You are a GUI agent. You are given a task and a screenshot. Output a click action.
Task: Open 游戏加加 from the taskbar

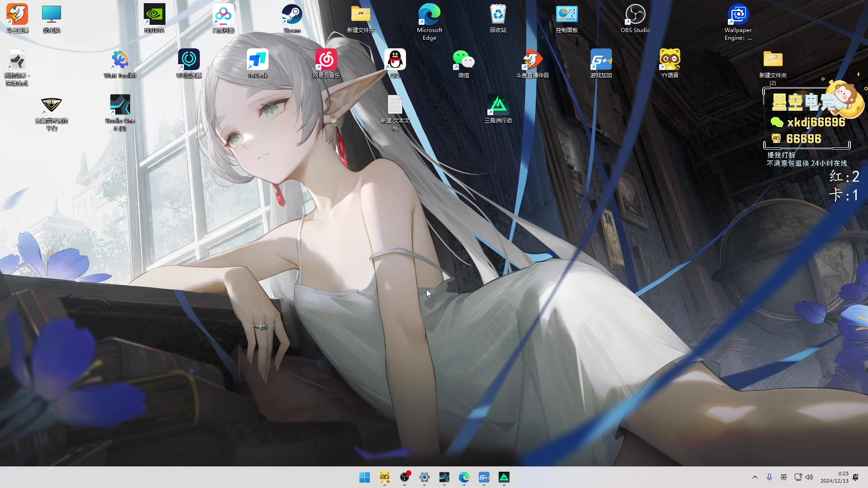(484, 477)
